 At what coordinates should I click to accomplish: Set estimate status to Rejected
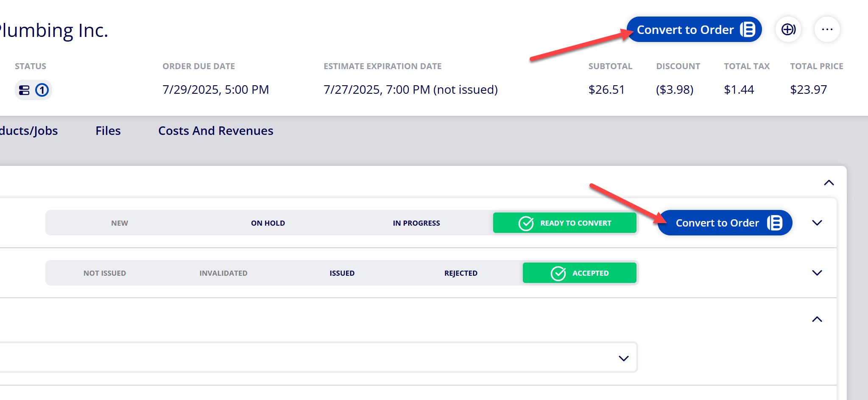coord(461,273)
